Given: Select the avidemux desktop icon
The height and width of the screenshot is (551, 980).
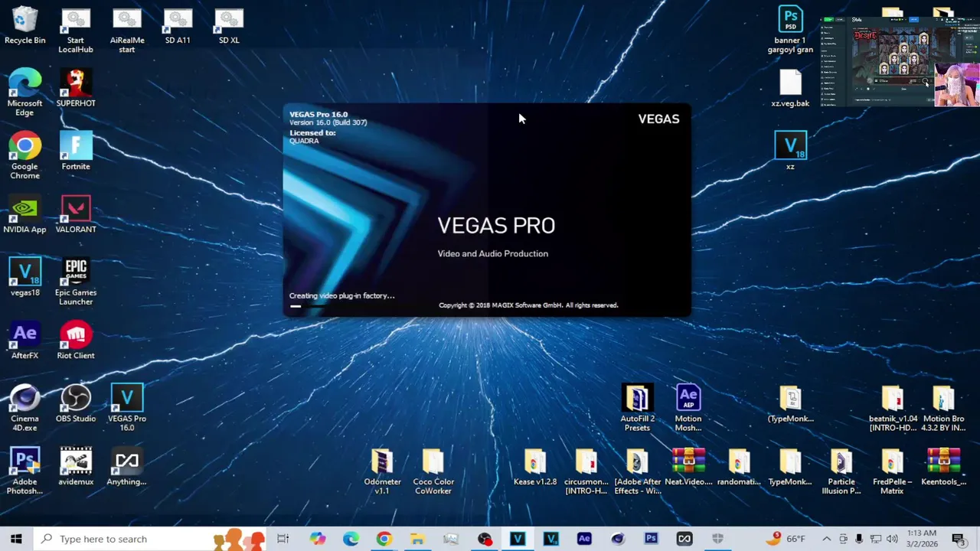Looking at the screenshot, I should click(76, 466).
